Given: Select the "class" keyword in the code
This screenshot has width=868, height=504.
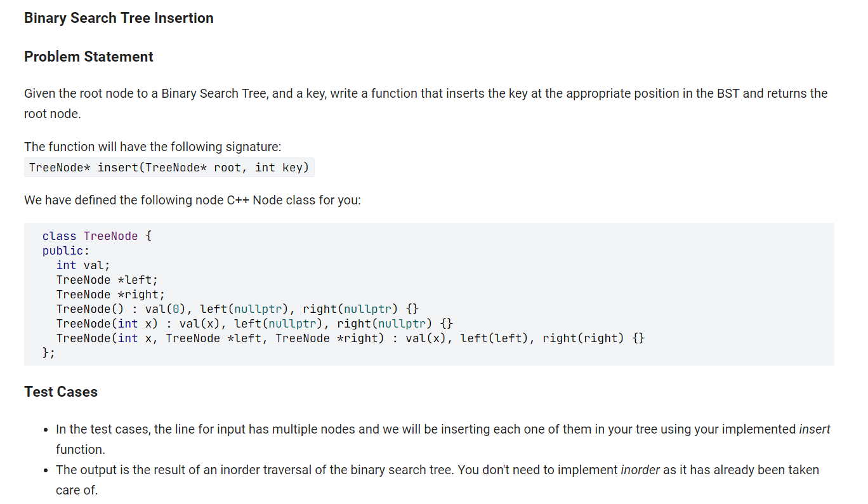Looking at the screenshot, I should (59, 235).
